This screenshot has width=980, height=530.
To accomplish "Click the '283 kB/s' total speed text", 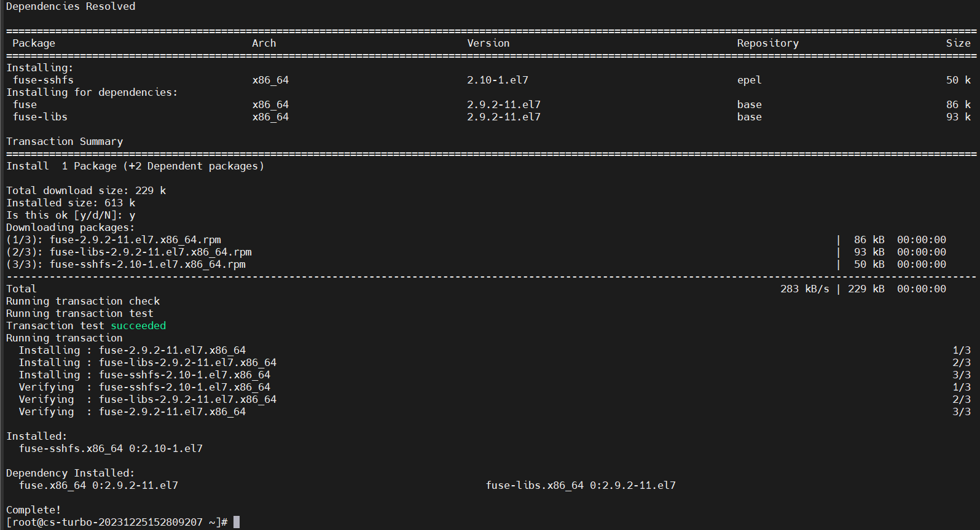I will pos(805,289).
